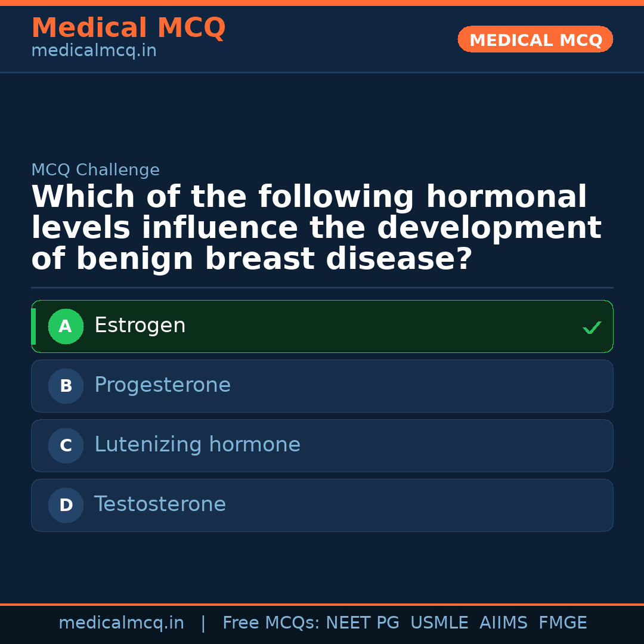Click the green checkmark beside Estrogen

592,327
